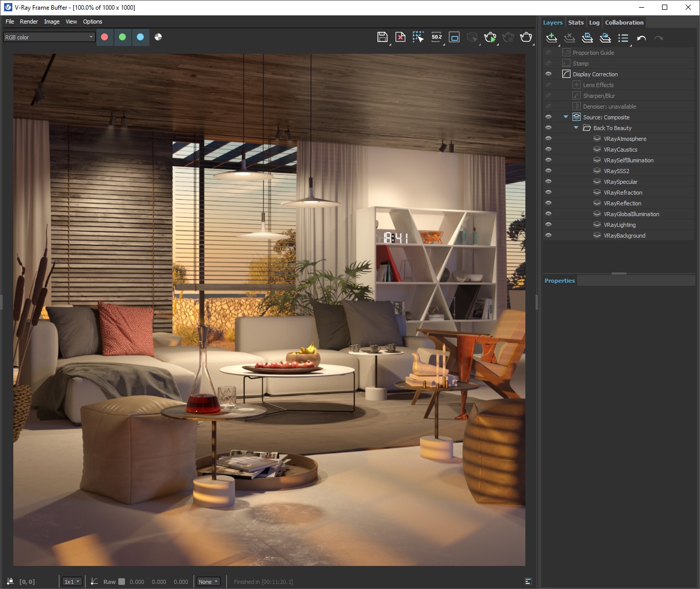Image resolution: width=700 pixels, height=589 pixels.
Task: Start interactive render with the teapot play icon
Action: 490,37
